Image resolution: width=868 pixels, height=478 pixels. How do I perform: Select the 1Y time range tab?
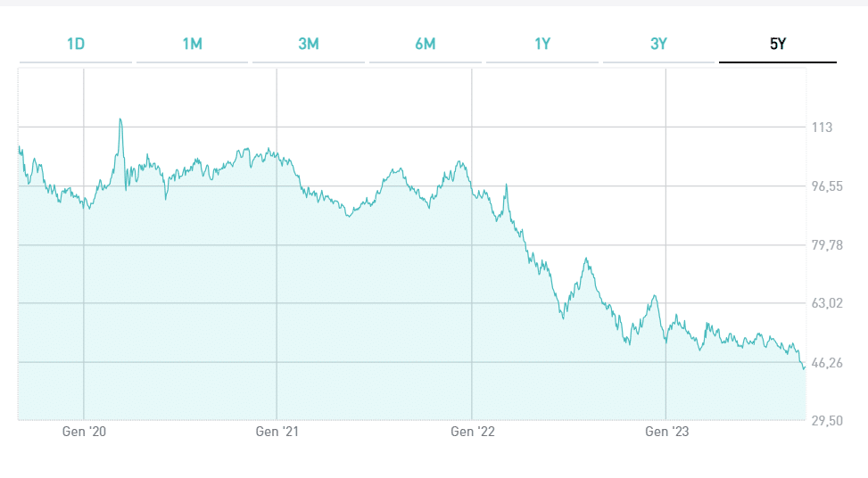(541, 44)
